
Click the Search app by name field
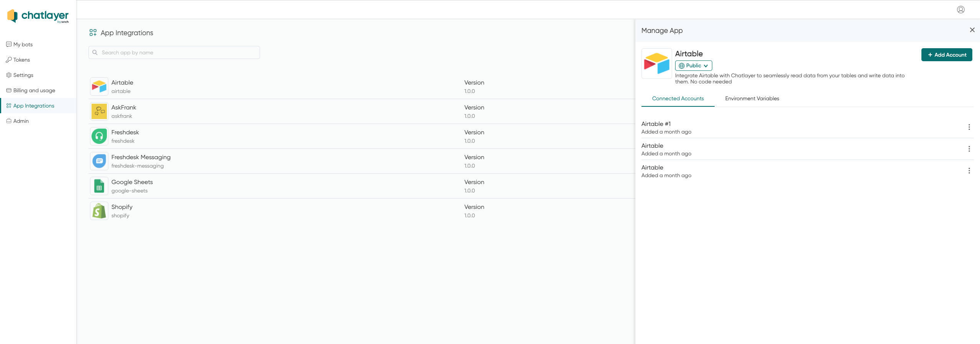coord(174,52)
